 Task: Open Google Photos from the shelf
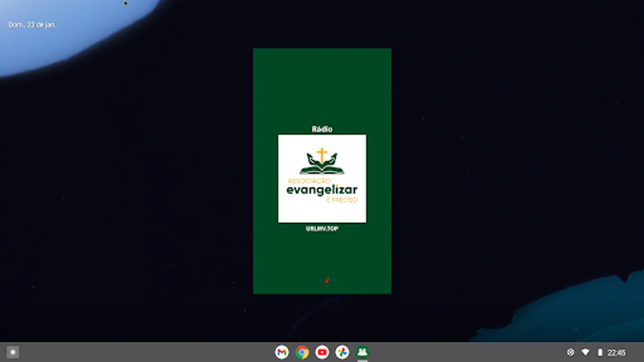click(342, 352)
